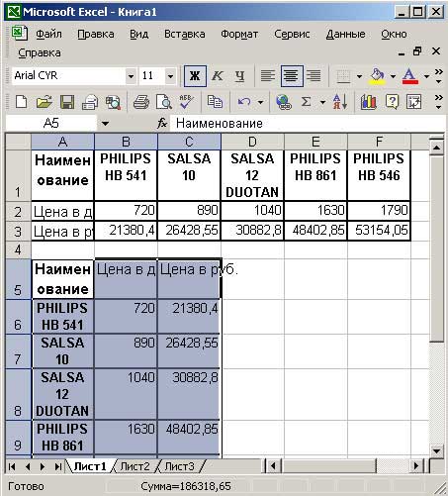Open the fill color dropdown arrow
This screenshot has width=448, height=496.
393,76
